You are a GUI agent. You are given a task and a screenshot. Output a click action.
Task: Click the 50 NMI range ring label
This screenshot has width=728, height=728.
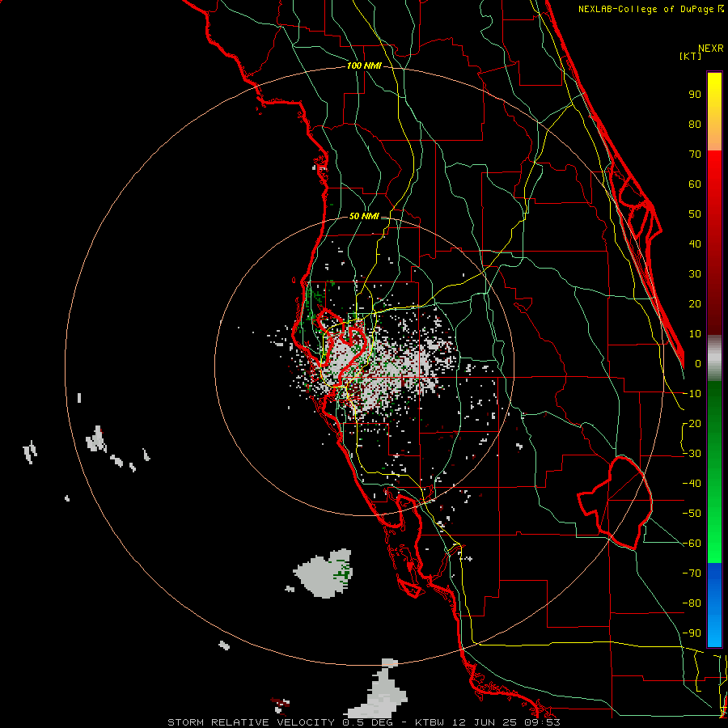coord(364,216)
